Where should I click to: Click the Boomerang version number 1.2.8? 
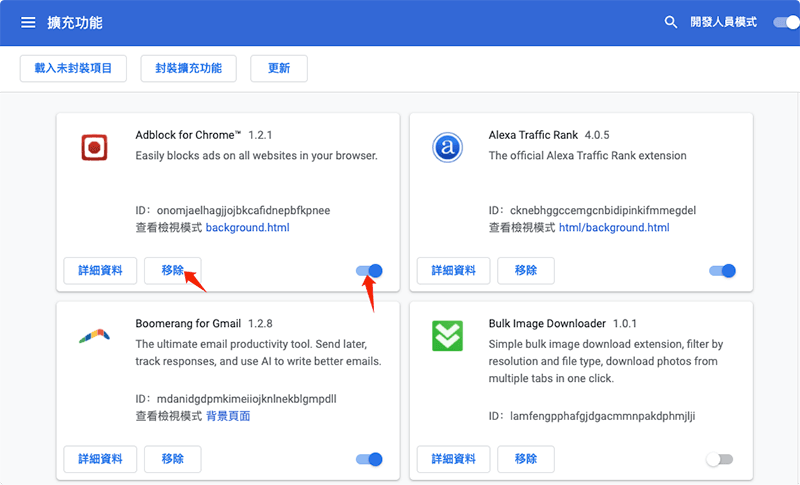point(260,323)
